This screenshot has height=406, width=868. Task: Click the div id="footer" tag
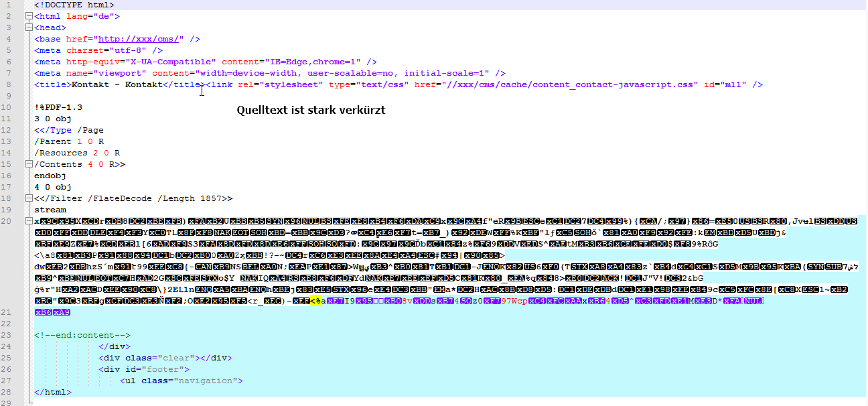pos(144,369)
